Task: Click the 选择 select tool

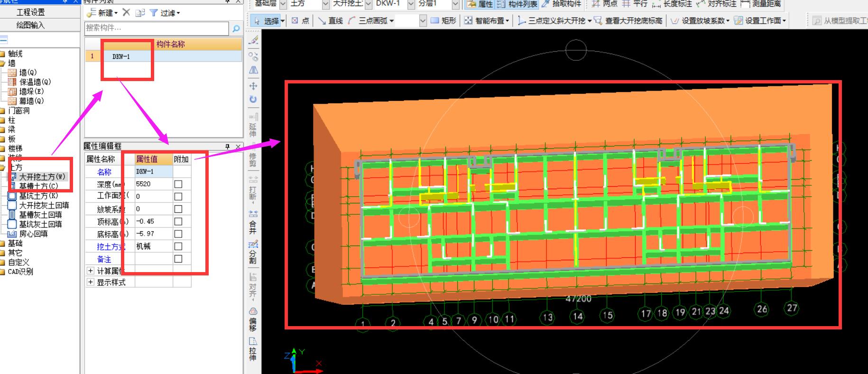Action: tap(268, 21)
